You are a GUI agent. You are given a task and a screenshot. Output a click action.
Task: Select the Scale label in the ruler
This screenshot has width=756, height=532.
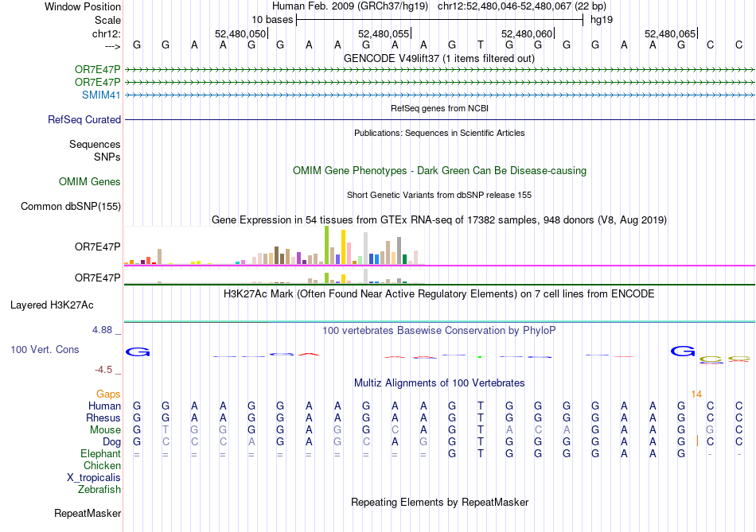(107, 20)
